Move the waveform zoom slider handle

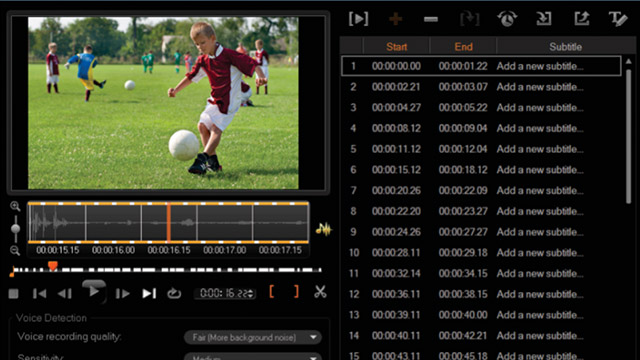16,228
